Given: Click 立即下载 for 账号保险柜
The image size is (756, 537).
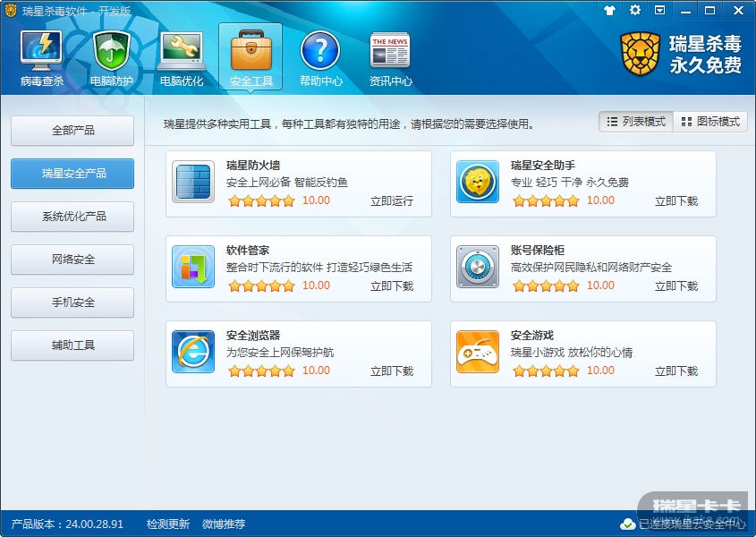Looking at the screenshot, I should (676, 286).
